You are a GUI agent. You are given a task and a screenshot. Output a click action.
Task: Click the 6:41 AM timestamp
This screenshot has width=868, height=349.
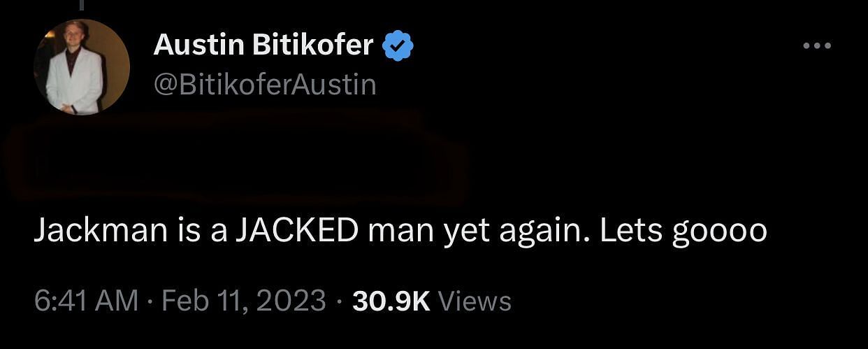coord(85,301)
